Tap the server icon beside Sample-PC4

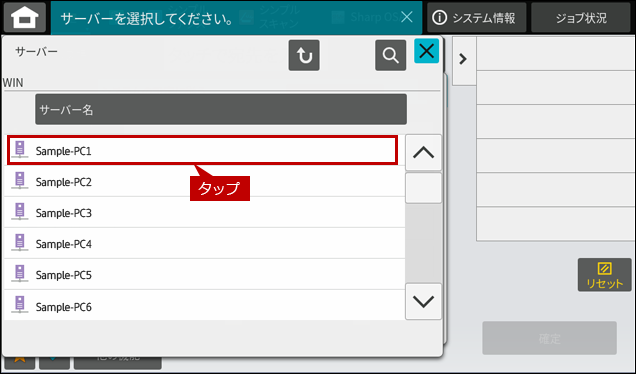tap(20, 242)
